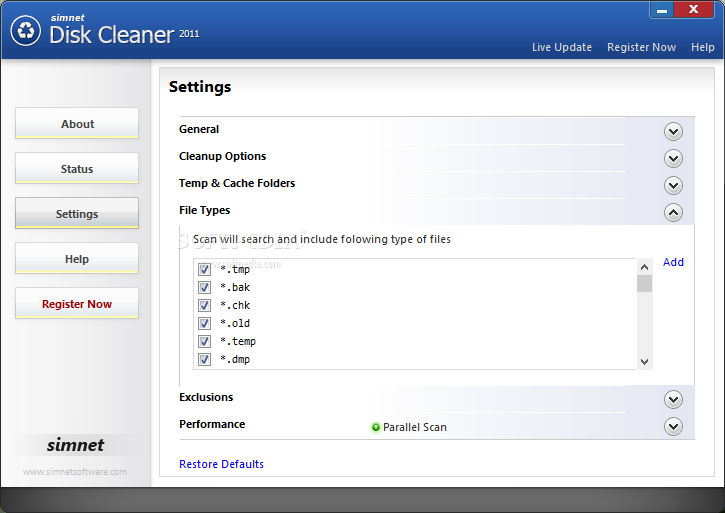Visit the www.simnetsoftware.com link

[x=75, y=472]
